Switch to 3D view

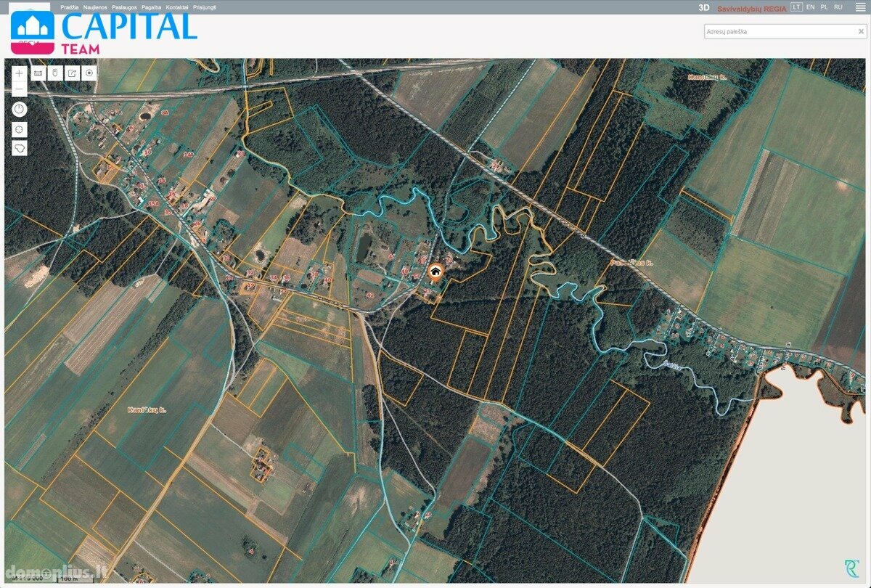[703, 7]
